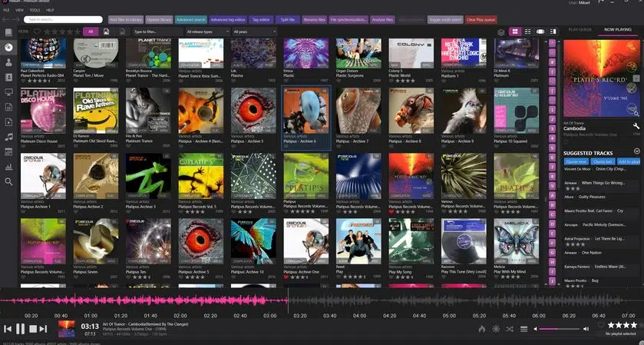Toggle favorite heart for current track

point(600,325)
